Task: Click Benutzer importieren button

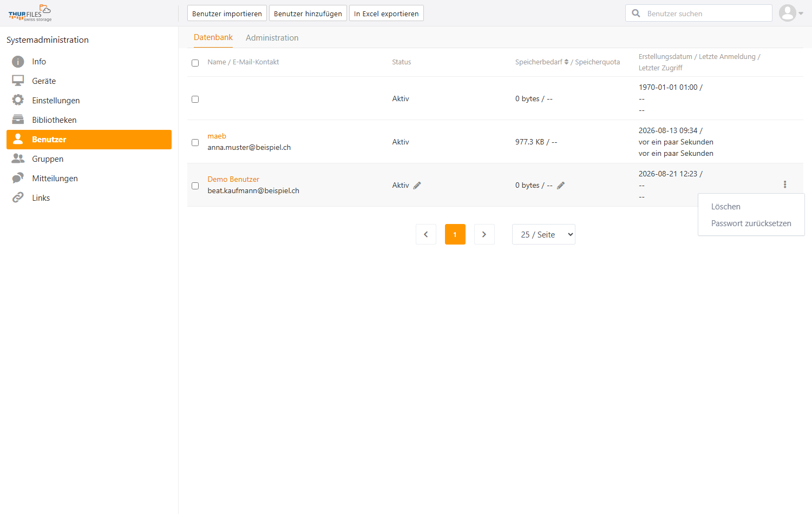Action: [227, 14]
